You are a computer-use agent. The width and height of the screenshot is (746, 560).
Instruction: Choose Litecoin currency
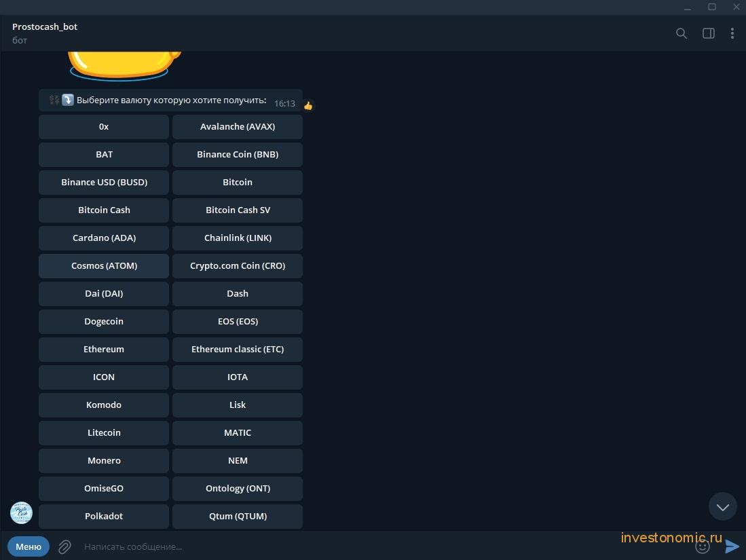pos(104,433)
